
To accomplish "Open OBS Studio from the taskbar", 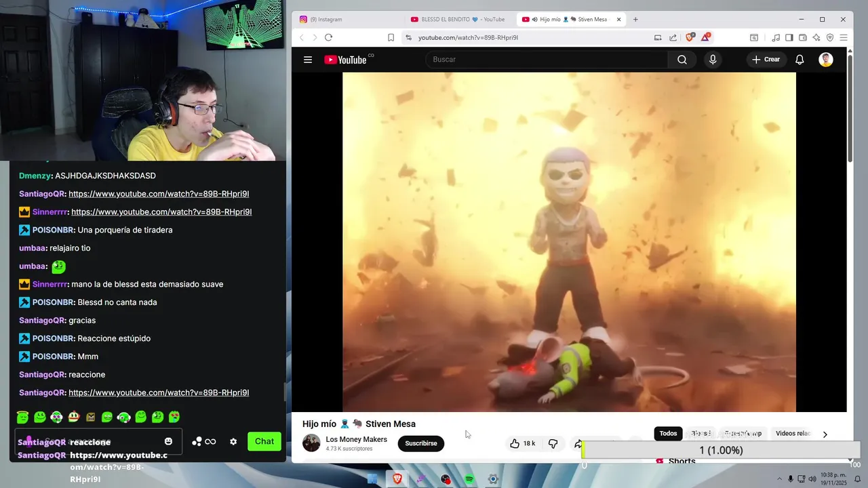I will click(x=446, y=479).
